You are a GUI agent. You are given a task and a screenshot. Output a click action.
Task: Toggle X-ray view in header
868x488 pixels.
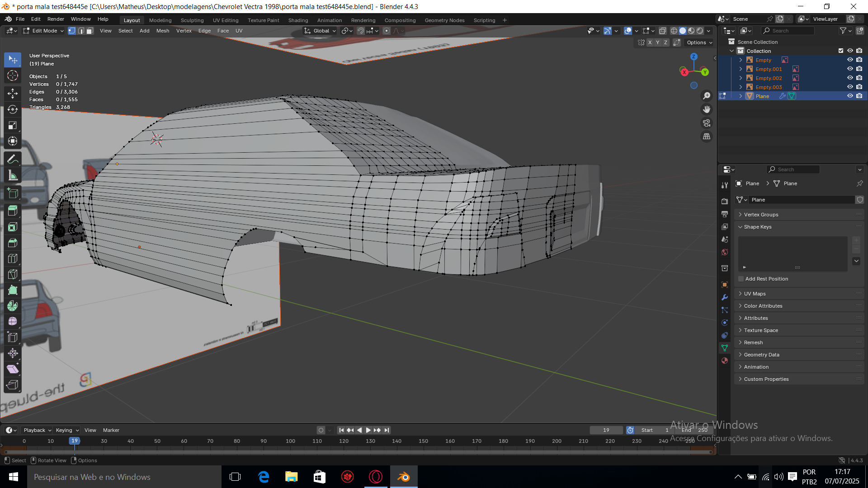[663, 31]
